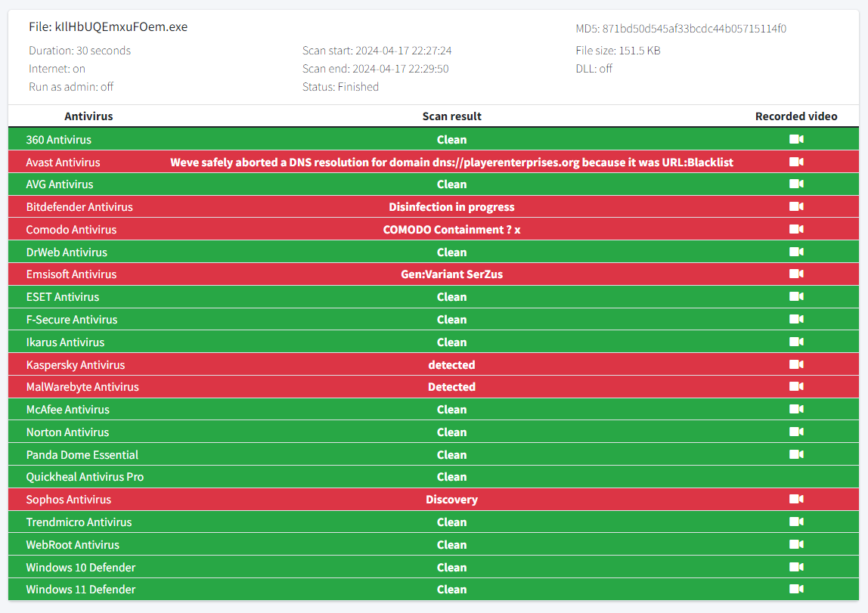Viewport: 868px width, 613px height.
Task: Select the 'COMODO Containment ? x' result
Action: point(451,230)
